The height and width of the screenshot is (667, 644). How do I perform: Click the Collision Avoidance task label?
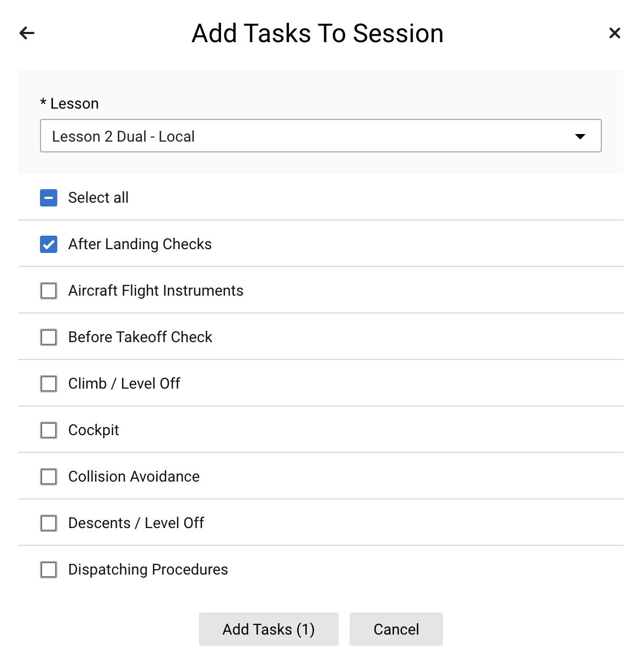click(134, 477)
